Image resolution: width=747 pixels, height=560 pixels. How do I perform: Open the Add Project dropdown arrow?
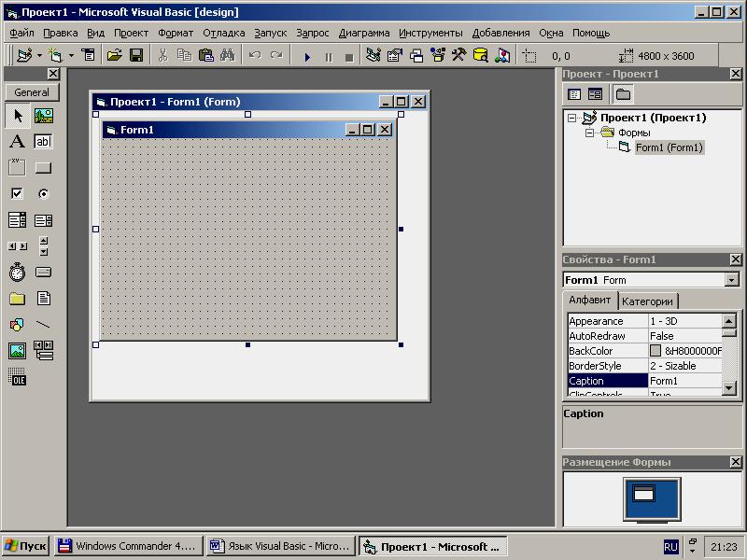pos(39,56)
